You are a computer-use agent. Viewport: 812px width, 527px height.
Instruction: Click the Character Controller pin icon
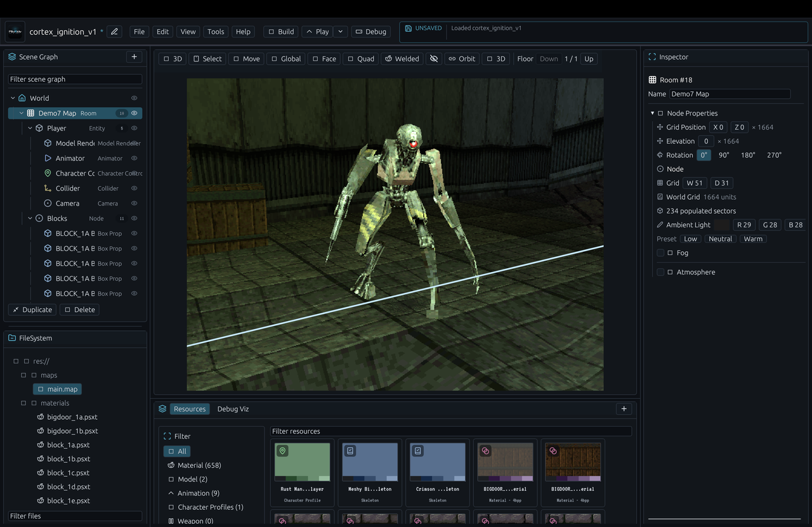pos(48,173)
